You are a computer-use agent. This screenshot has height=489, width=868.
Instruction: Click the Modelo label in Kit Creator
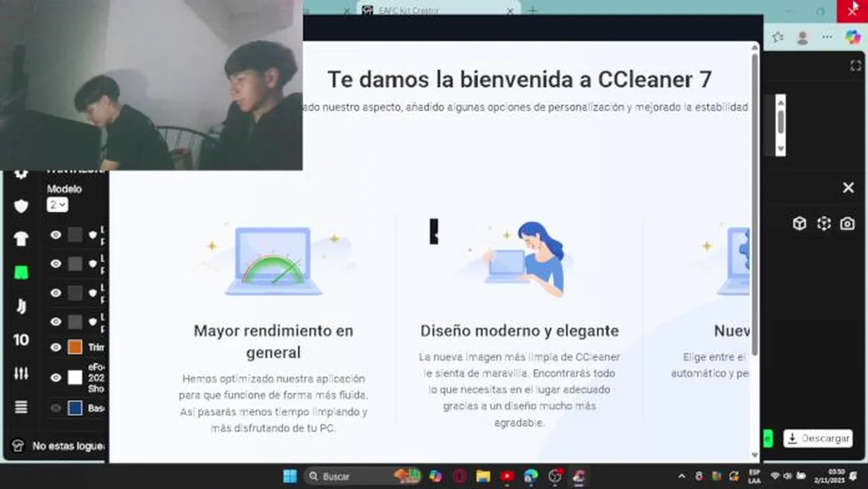pyautogui.click(x=64, y=189)
